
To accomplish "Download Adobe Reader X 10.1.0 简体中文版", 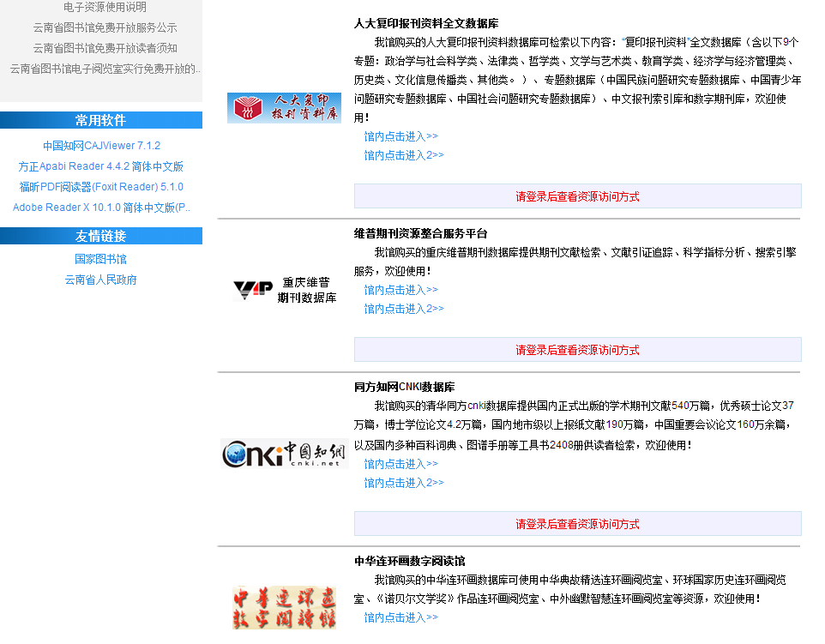I will [x=101, y=208].
